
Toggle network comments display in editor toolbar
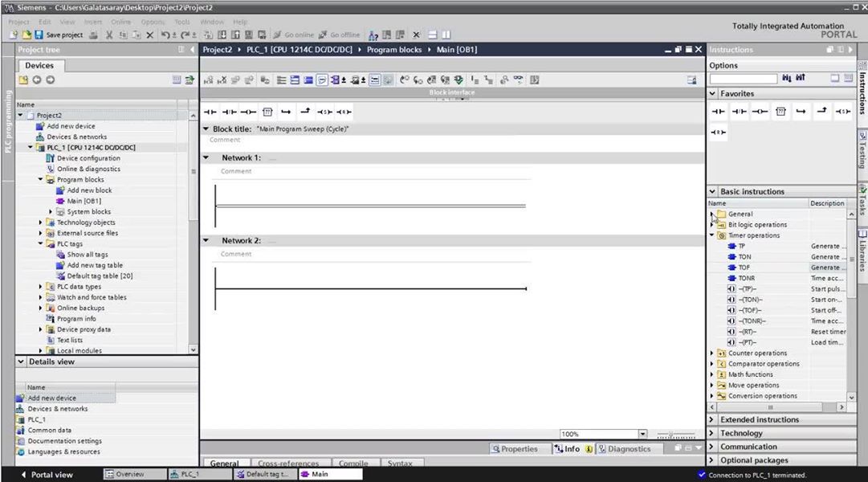click(x=322, y=80)
